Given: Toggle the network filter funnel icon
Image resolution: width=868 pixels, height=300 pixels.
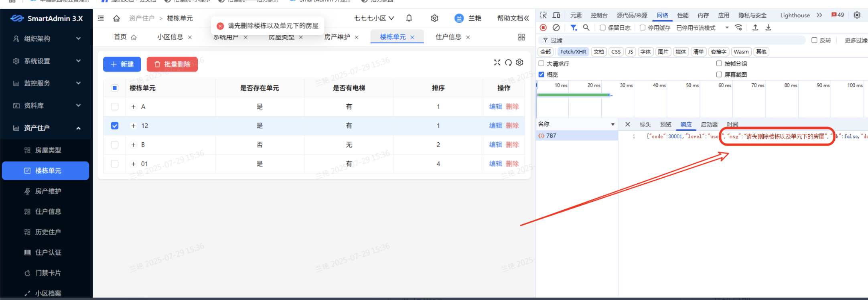Looking at the screenshot, I should click(x=574, y=27).
